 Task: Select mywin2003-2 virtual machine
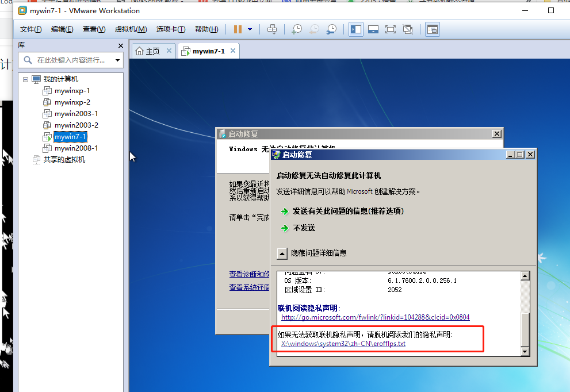click(x=76, y=125)
